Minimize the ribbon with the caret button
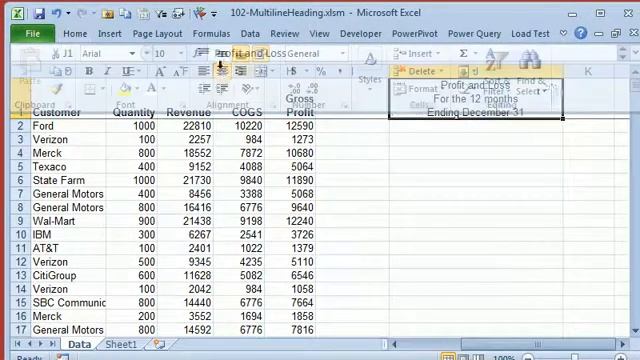The height and width of the screenshot is (360, 640). click(563, 33)
